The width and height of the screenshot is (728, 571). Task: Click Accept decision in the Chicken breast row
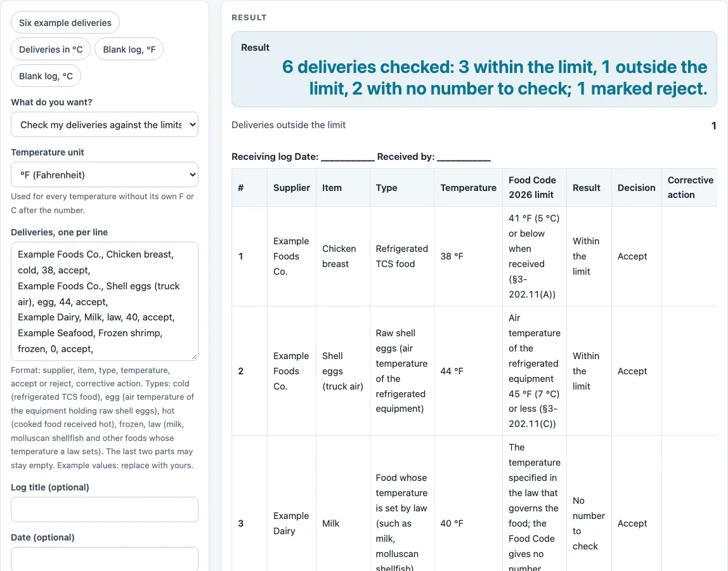(637, 256)
